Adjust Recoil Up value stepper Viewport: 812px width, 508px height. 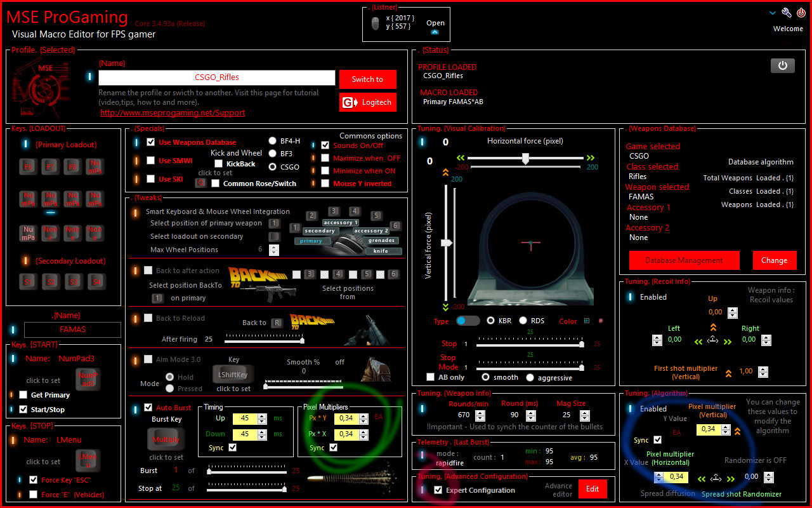[733, 312]
